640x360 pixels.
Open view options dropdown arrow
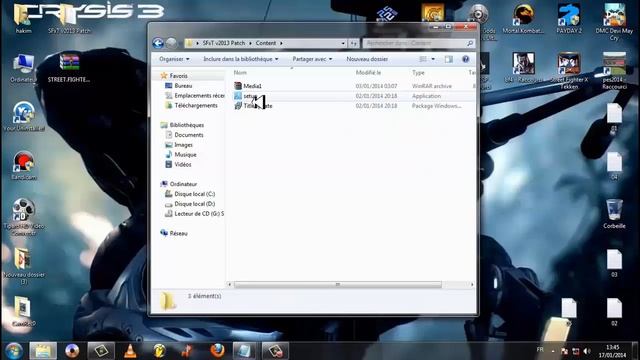pyautogui.click(x=433, y=59)
